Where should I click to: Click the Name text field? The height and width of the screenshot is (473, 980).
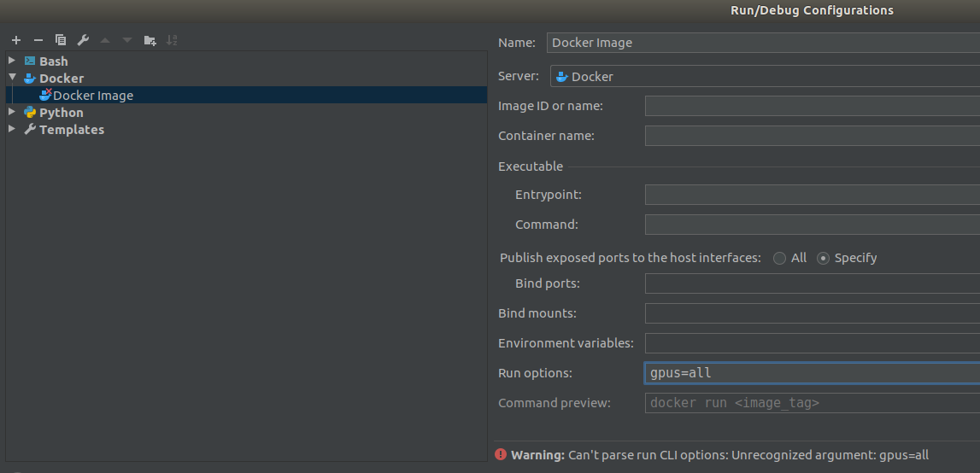pyautogui.click(x=762, y=43)
